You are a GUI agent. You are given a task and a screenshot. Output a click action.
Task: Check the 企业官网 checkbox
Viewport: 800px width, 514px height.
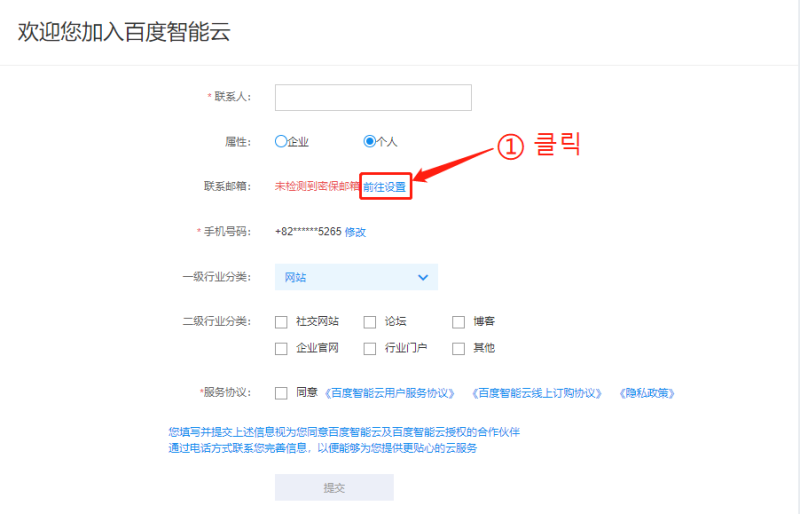point(281,349)
